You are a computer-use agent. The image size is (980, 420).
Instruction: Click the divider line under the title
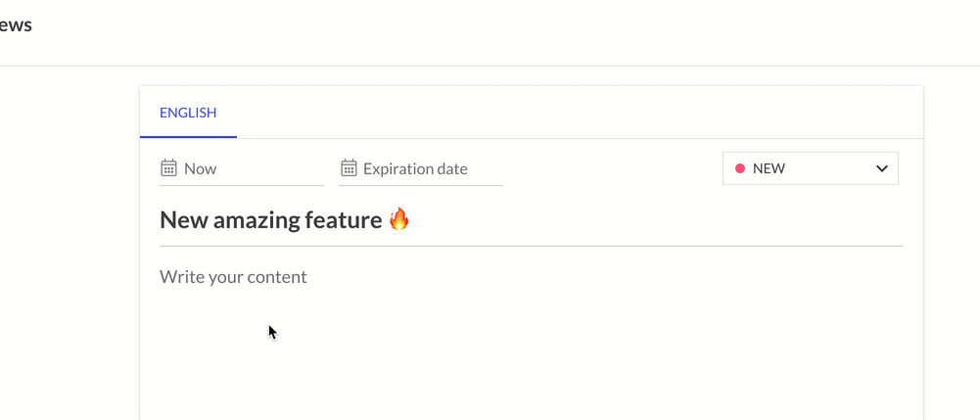(532, 247)
